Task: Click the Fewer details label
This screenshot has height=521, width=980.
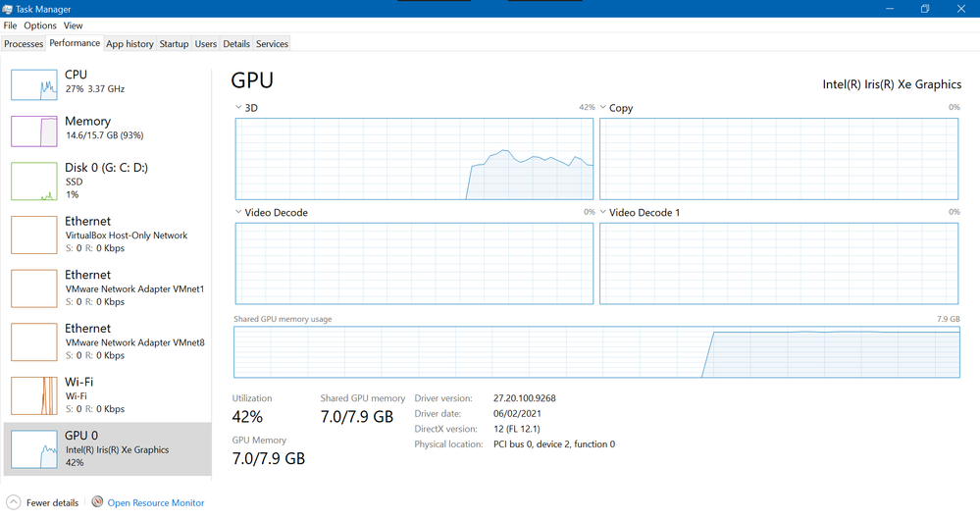Action: (x=53, y=503)
